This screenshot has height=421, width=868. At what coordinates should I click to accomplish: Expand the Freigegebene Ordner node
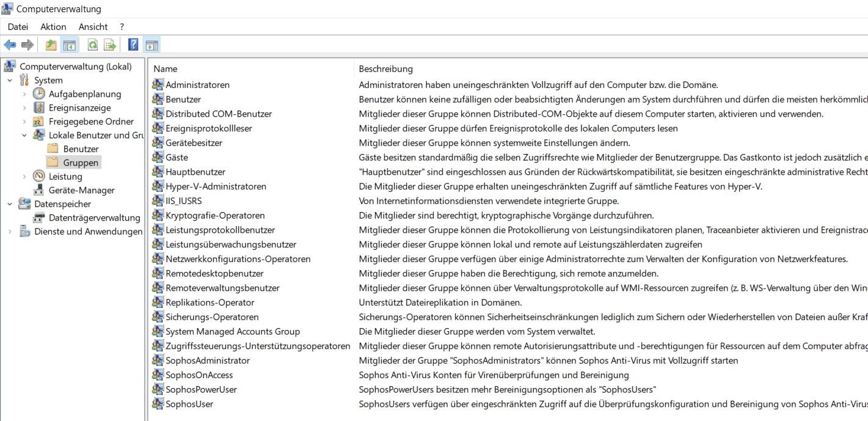(x=24, y=122)
